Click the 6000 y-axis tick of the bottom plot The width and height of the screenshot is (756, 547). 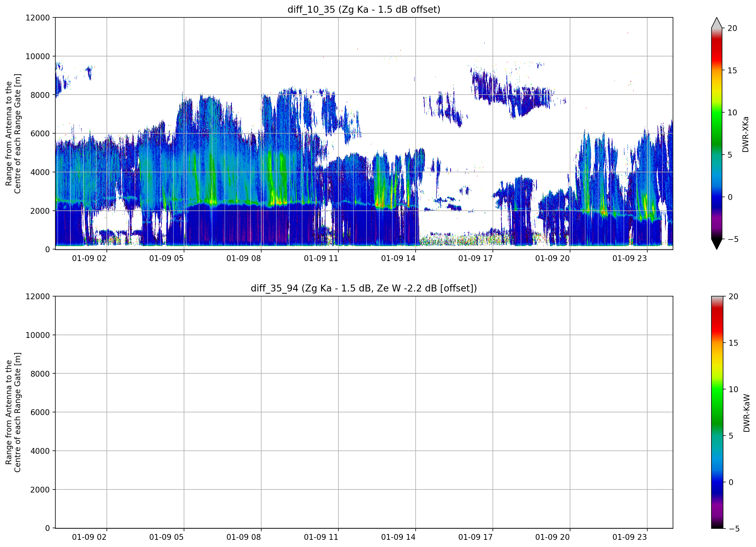pyautogui.click(x=40, y=412)
